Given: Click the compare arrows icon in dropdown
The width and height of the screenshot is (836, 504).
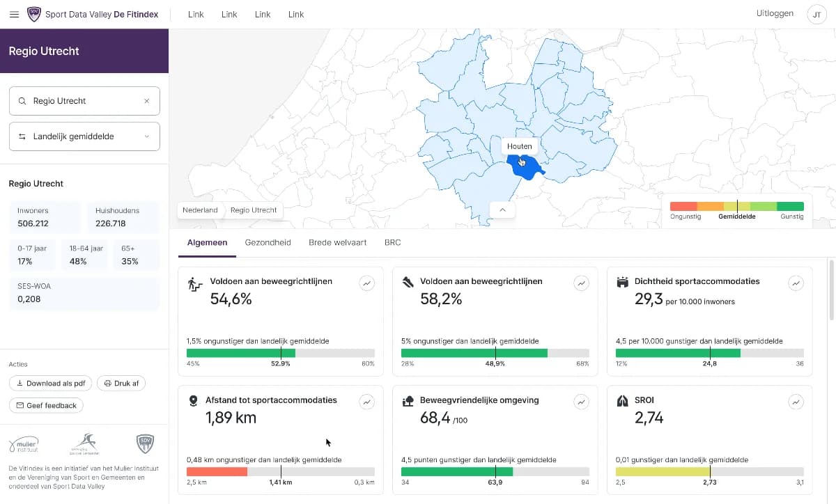Looking at the screenshot, I should pyautogui.click(x=22, y=136).
